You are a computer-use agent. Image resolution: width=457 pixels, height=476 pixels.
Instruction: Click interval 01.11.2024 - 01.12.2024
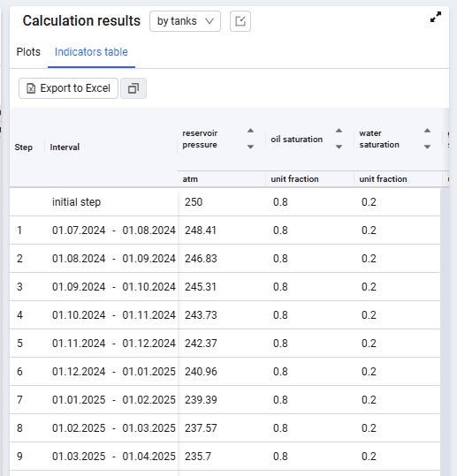click(x=114, y=343)
